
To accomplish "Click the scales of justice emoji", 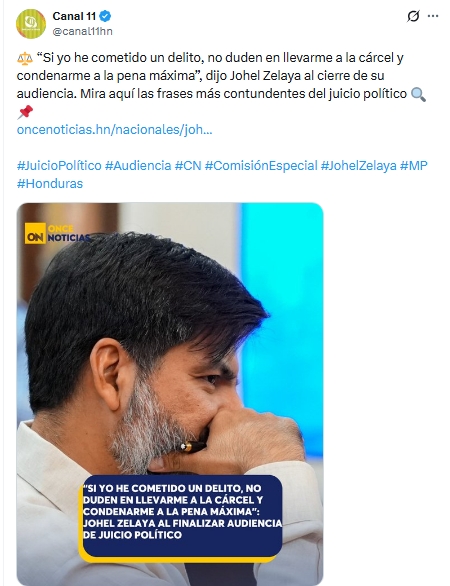I will pyautogui.click(x=25, y=58).
